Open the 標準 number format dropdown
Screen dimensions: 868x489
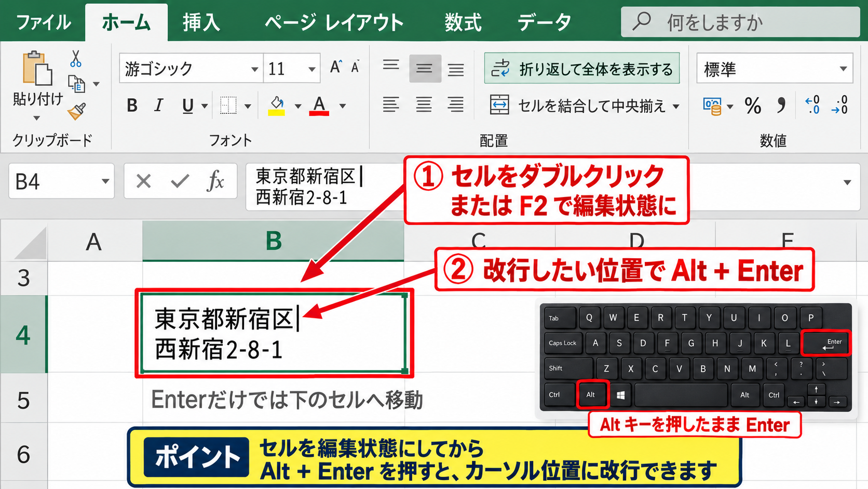pos(843,69)
